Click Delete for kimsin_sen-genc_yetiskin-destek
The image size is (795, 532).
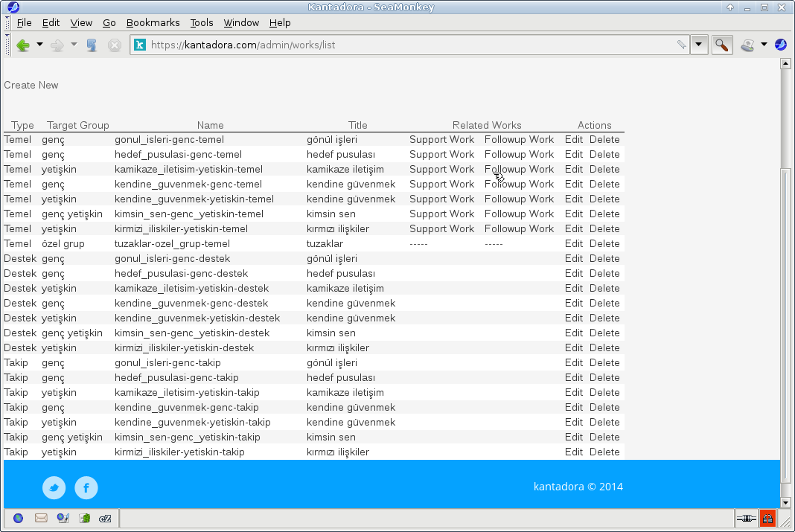(x=604, y=333)
